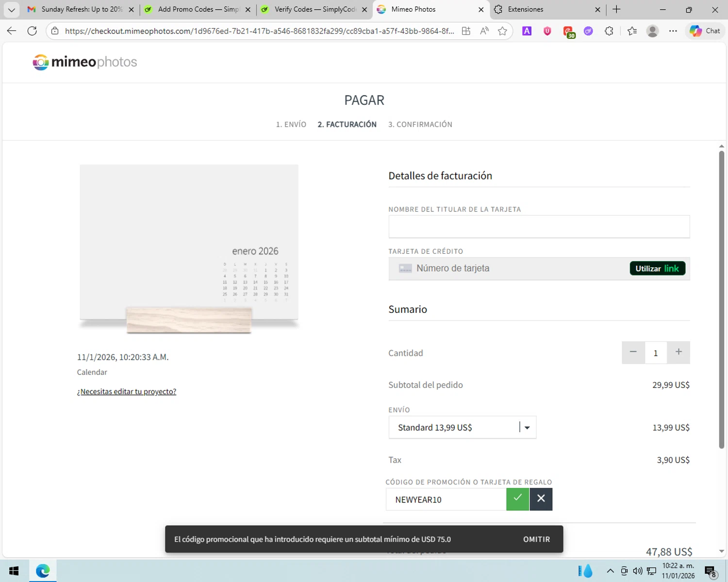Click the scrollbar down arrow
Viewport: 728px width, 582px height.
722,551
